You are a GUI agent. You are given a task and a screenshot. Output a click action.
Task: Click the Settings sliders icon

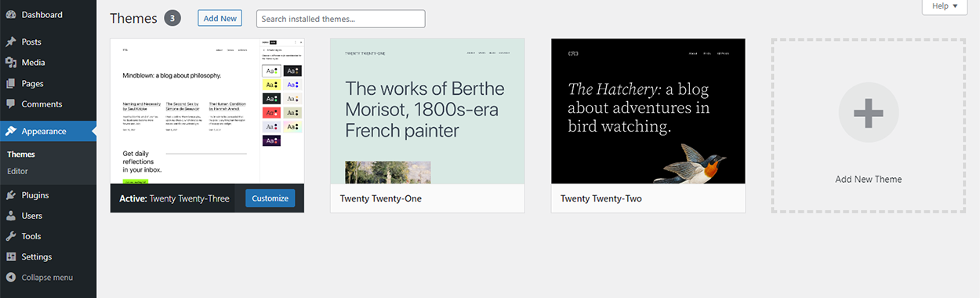[x=11, y=256]
